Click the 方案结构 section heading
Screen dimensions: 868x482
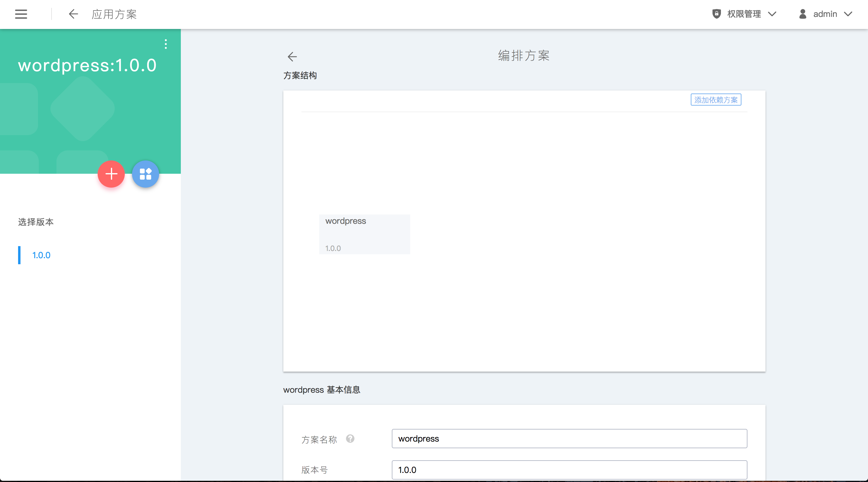(300, 75)
